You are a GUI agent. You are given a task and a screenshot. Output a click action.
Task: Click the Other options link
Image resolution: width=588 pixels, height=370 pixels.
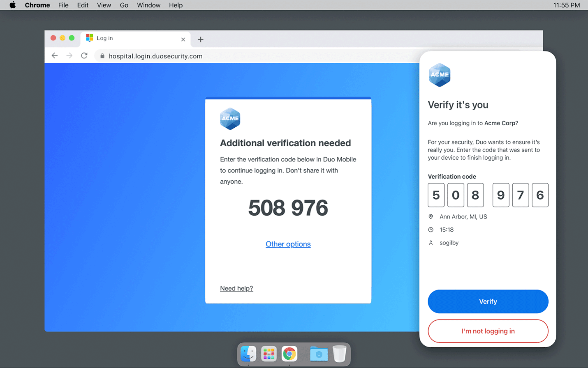coord(288,244)
